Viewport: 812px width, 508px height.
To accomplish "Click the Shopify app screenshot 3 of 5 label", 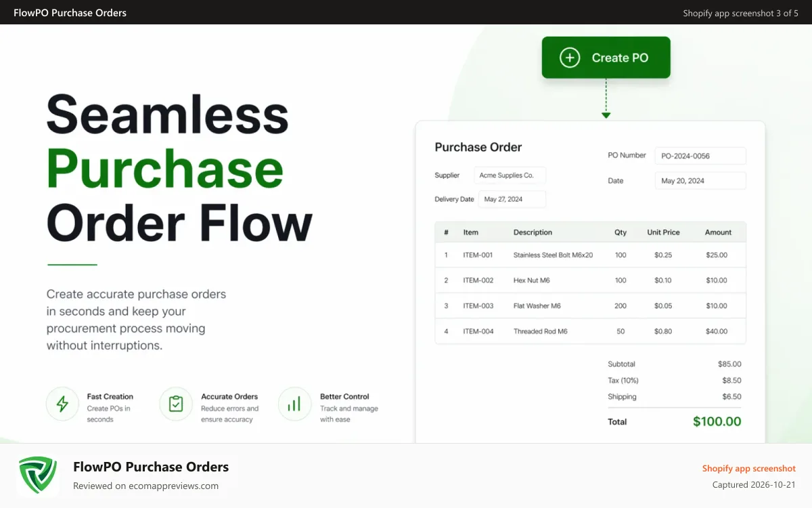I will coord(740,13).
